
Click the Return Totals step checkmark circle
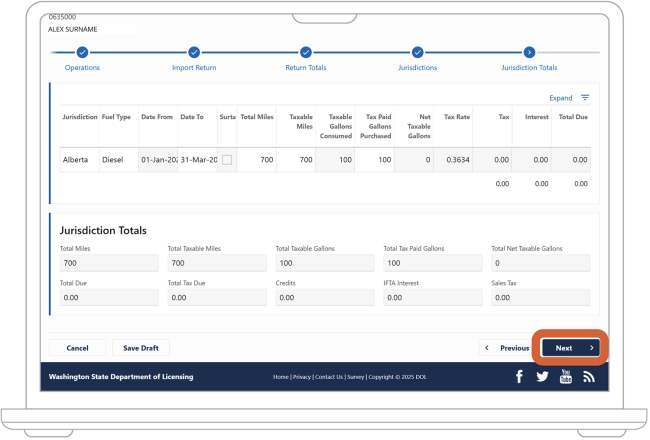point(306,52)
